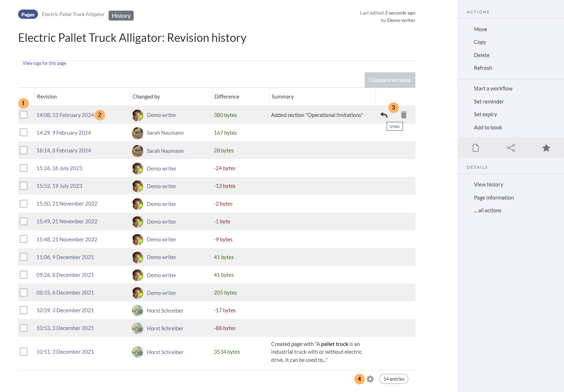Viewport: 564px width, 392px height.
Task: Click summary Added section "Operational limitations"
Action: tap(317, 115)
